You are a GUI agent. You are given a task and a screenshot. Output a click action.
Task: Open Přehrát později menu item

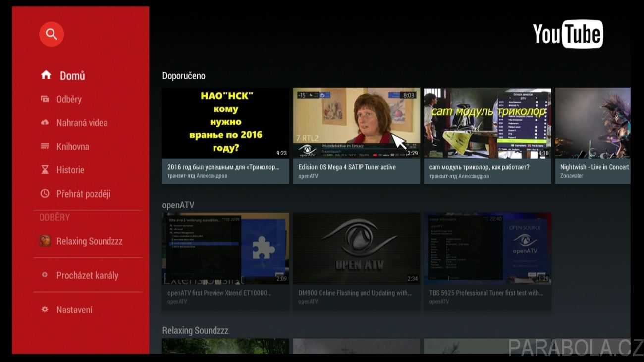[x=83, y=194]
